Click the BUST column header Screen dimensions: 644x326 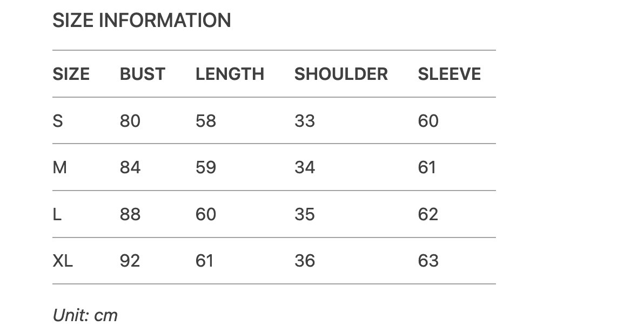142,74
